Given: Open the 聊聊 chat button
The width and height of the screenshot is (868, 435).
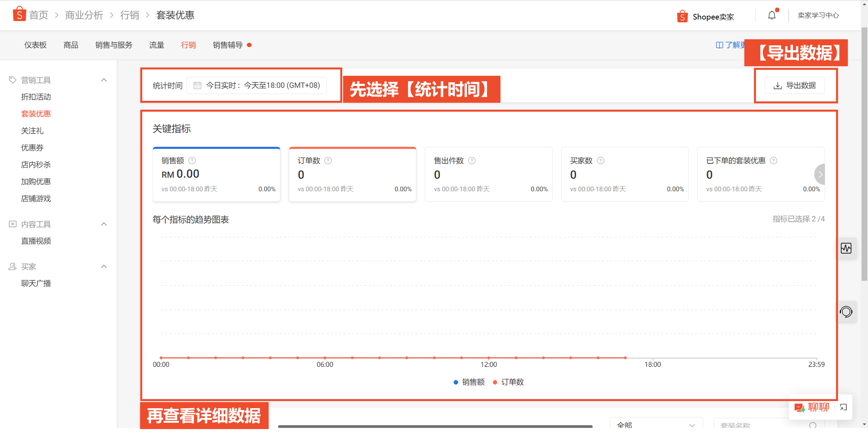Looking at the screenshot, I should (812, 407).
